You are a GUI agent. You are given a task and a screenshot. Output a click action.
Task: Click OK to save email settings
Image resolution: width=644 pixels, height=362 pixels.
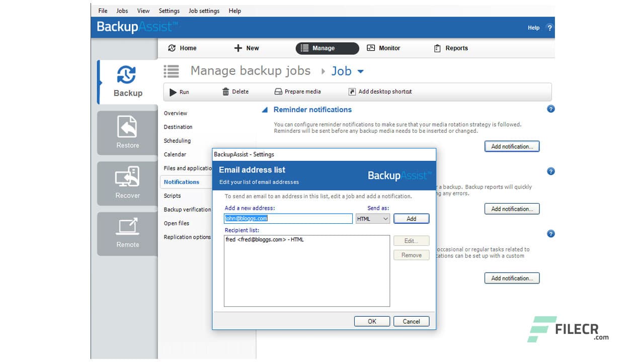click(372, 321)
